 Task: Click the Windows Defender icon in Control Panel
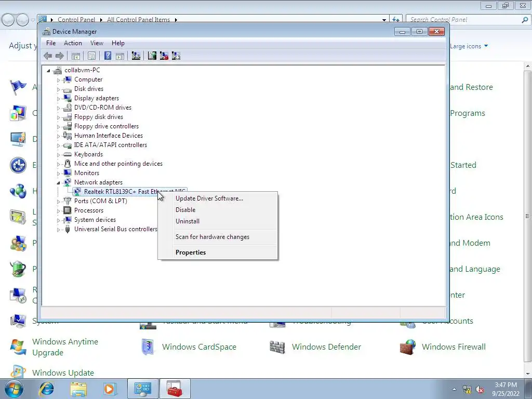click(x=277, y=347)
